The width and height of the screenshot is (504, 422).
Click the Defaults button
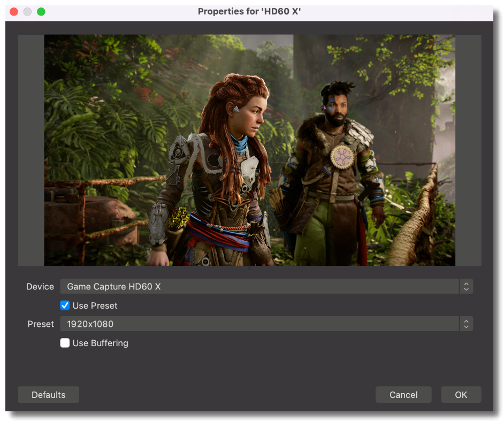[49, 395]
